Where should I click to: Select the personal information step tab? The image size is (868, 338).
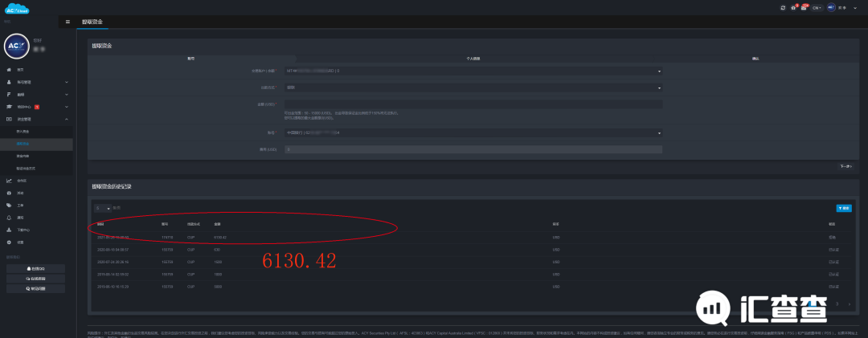click(473, 58)
